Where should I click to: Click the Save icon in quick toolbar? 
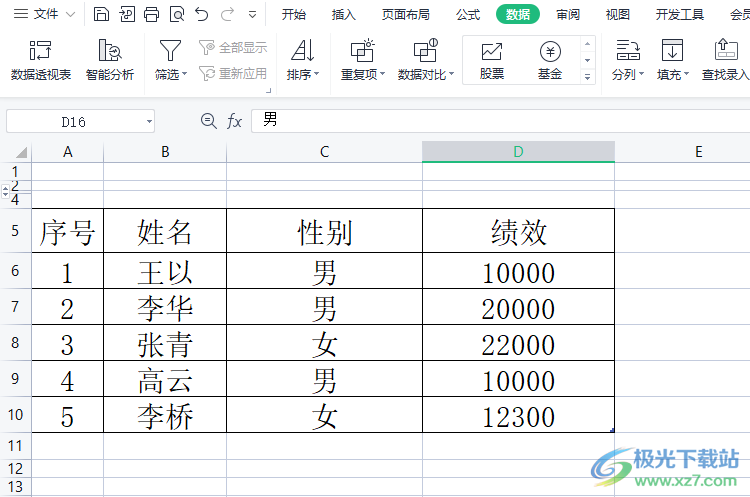point(101,14)
